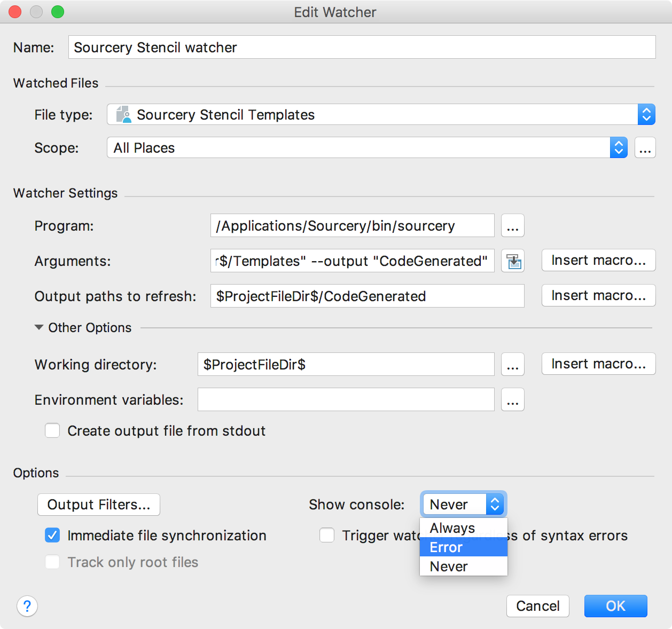
Task: Open the Scope dropdown
Action: pos(367,147)
